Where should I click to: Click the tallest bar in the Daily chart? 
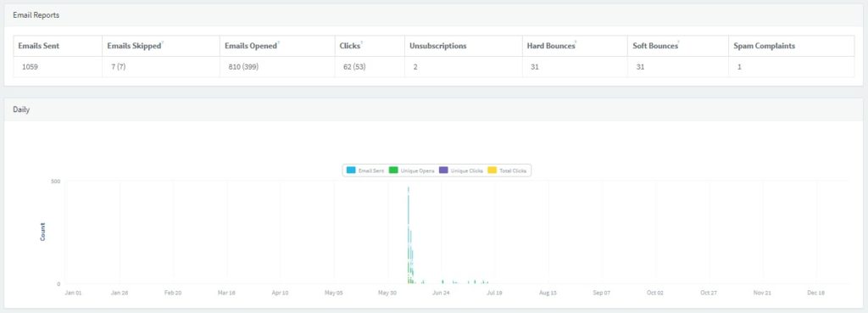(409, 235)
